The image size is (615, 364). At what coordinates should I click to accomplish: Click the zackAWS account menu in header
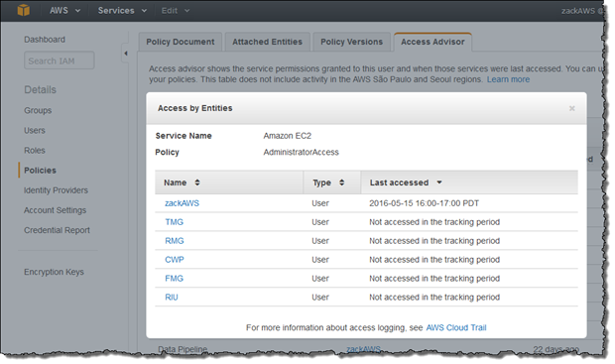point(581,11)
